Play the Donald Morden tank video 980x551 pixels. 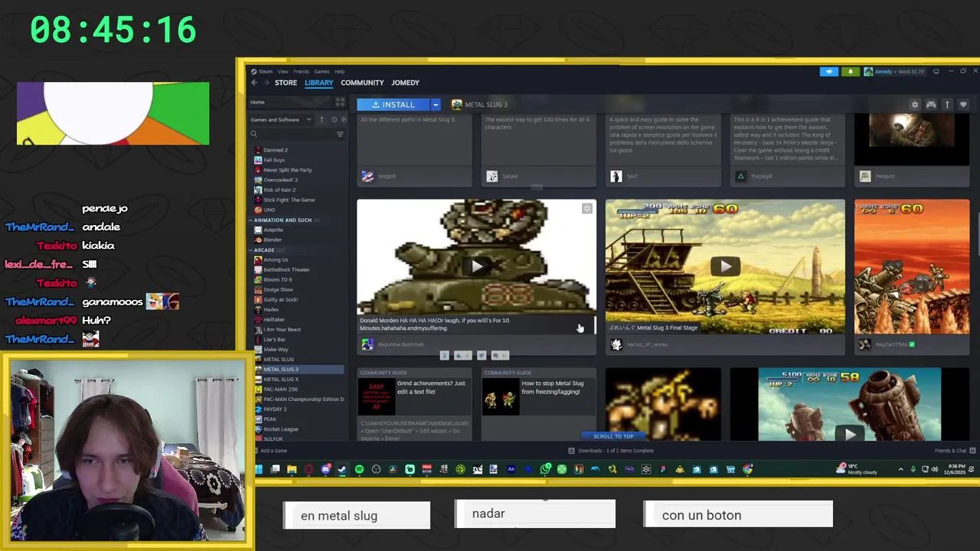[x=476, y=266]
